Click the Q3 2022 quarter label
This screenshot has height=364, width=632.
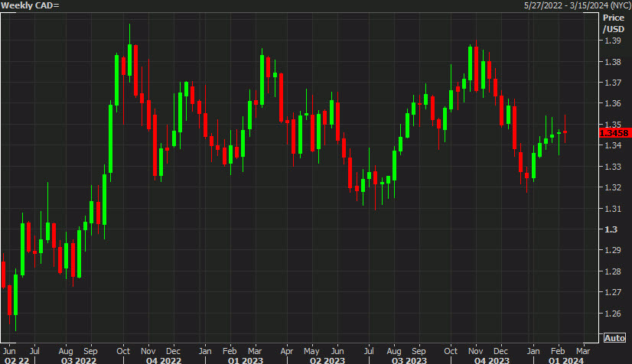(x=79, y=360)
